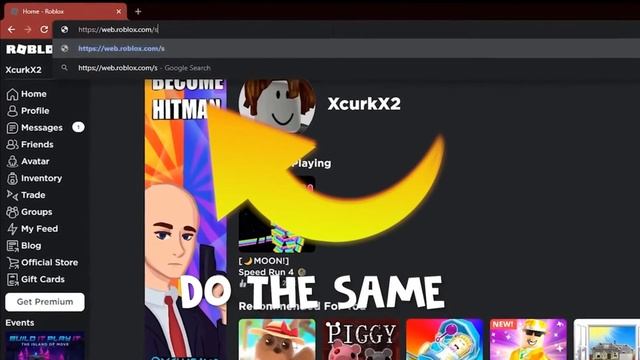Open the Groups sidebar link
This screenshot has height=360, width=640.
coord(37,212)
